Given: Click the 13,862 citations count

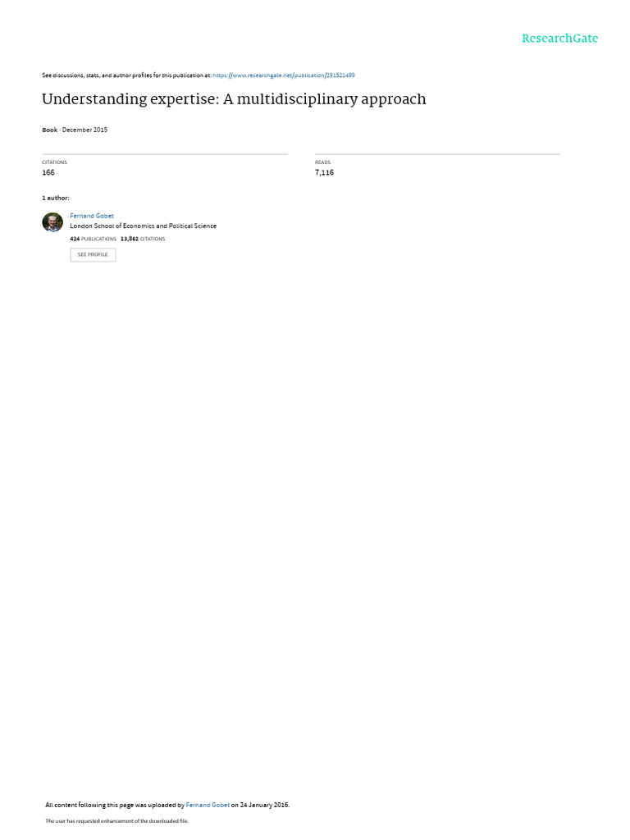Looking at the screenshot, I should (x=143, y=239).
